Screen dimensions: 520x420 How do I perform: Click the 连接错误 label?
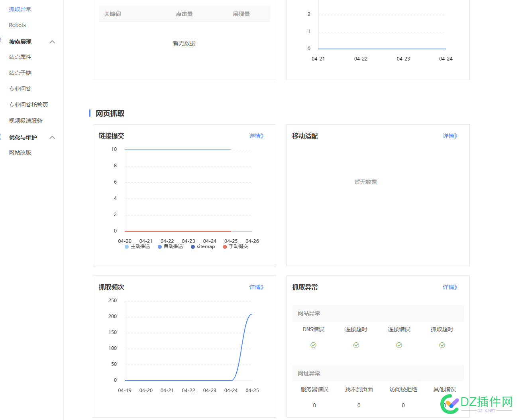(x=399, y=329)
